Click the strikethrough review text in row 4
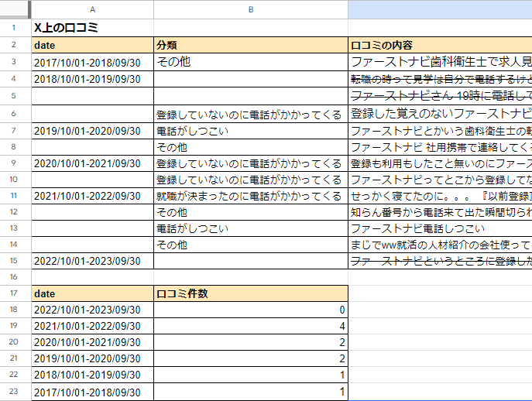 (x=440, y=79)
